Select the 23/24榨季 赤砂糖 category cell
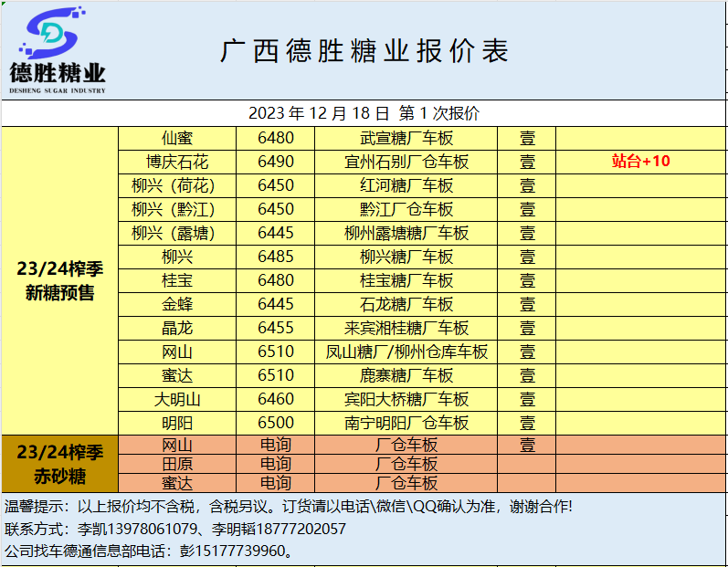The width and height of the screenshot is (728, 567). (60, 464)
